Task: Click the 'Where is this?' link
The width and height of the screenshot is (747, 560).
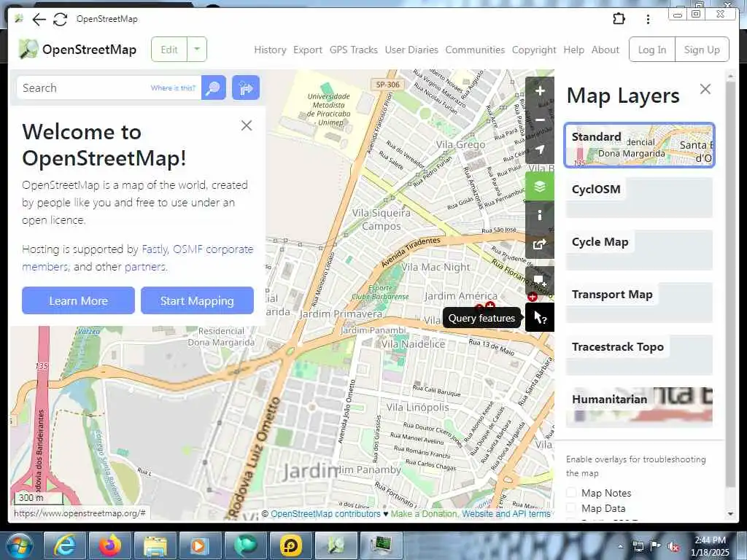Action: [173, 87]
